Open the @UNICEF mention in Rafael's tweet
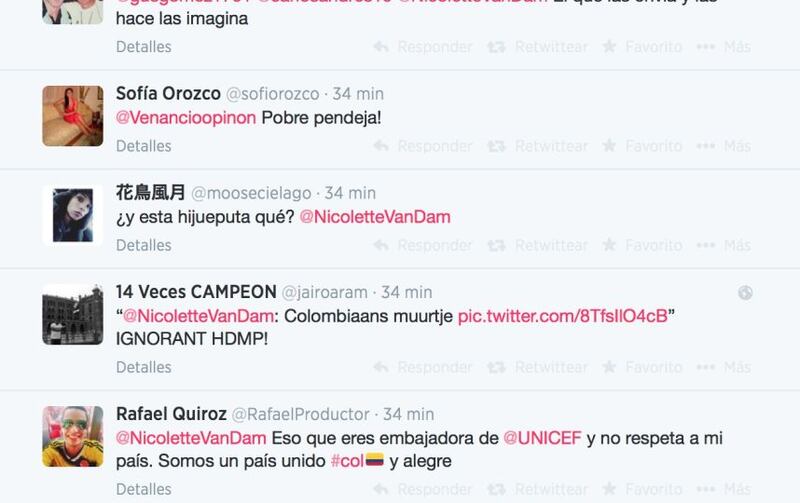800x503 pixels. point(542,438)
